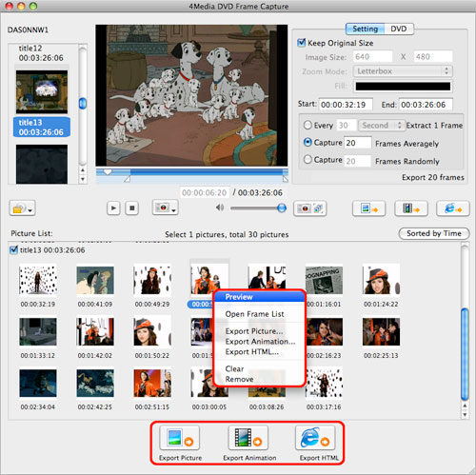This screenshot has height=475, width=476.
Task: Select the frame thumbnail at 00:01:33:12
Action: (x=38, y=331)
